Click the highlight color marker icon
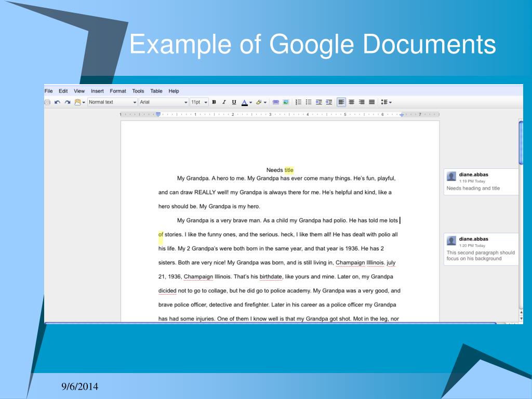 (x=259, y=102)
